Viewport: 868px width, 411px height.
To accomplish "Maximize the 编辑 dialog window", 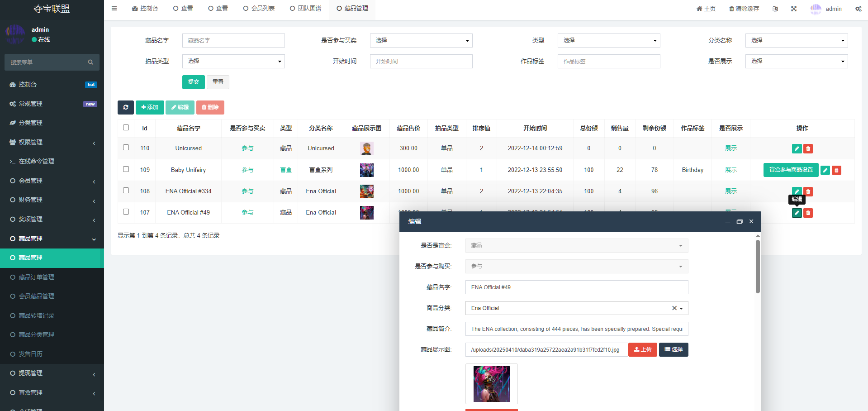I will pyautogui.click(x=740, y=221).
